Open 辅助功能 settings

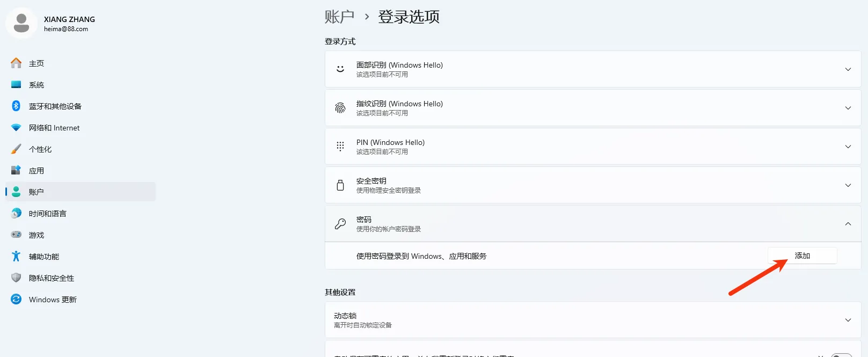81,257
